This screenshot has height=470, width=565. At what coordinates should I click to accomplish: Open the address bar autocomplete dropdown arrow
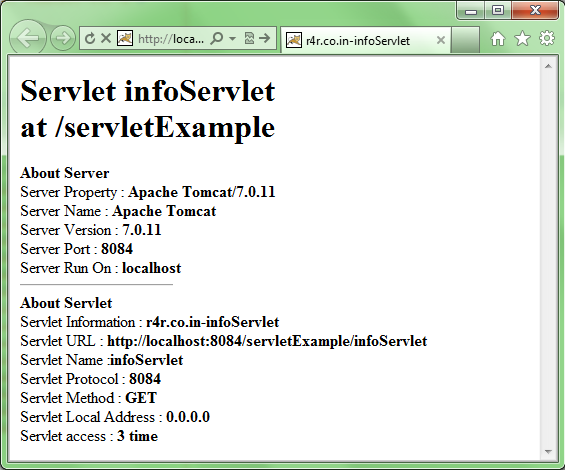(x=232, y=38)
